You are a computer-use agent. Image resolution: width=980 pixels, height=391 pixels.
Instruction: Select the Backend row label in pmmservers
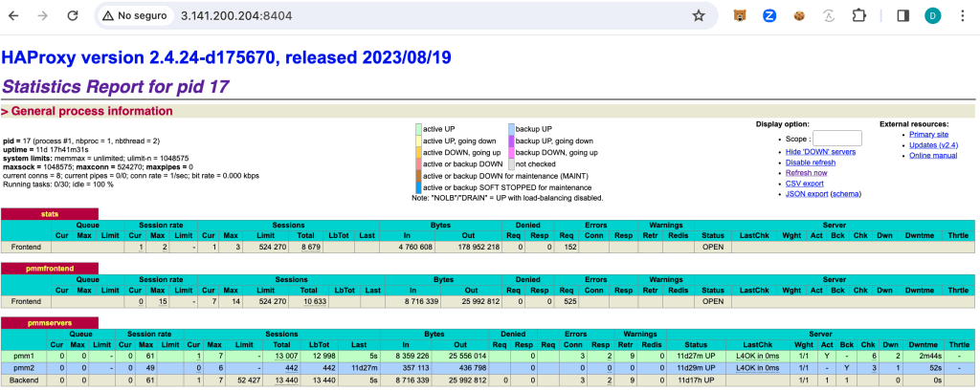point(23,380)
